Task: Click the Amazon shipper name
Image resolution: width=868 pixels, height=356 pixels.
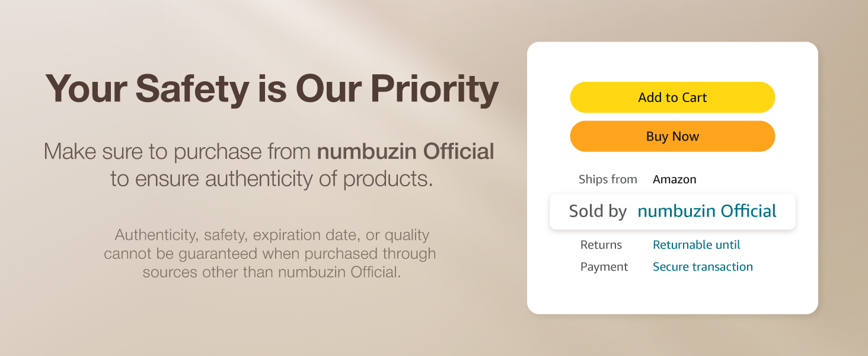Action: [x=674, y=179]
